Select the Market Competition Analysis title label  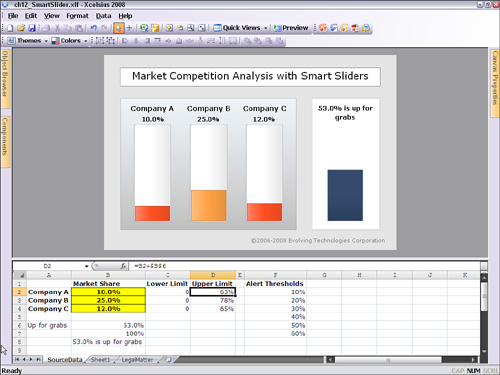250,77
